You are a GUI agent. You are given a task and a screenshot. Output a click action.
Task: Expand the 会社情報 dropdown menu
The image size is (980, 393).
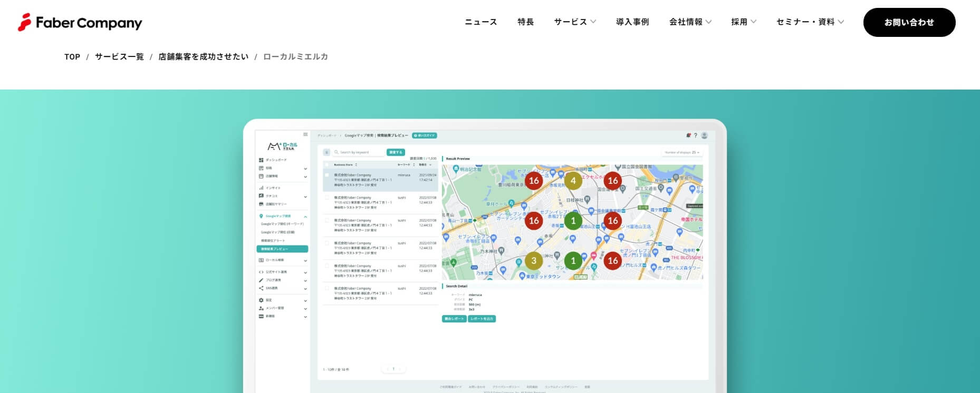click(690, 22)
